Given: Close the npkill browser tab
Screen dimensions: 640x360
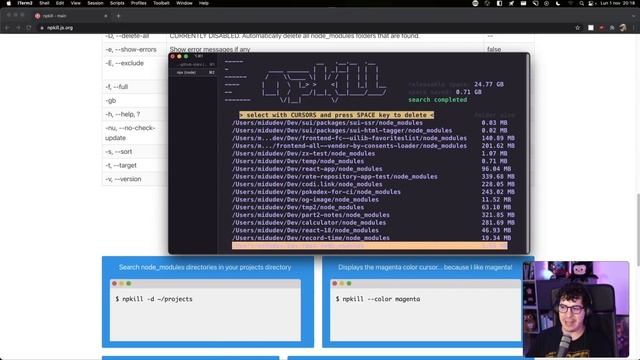Looking at the screenshot, I should (106, 16).
